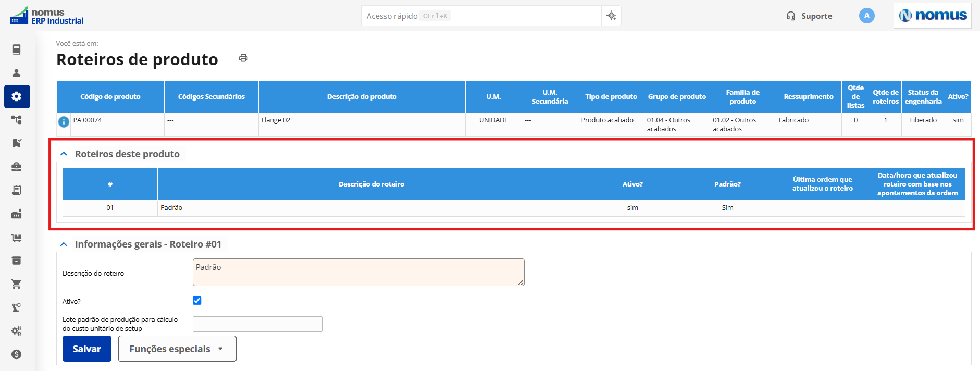
Task: Click the Acesso rápido search field
Action: [481, 16]
